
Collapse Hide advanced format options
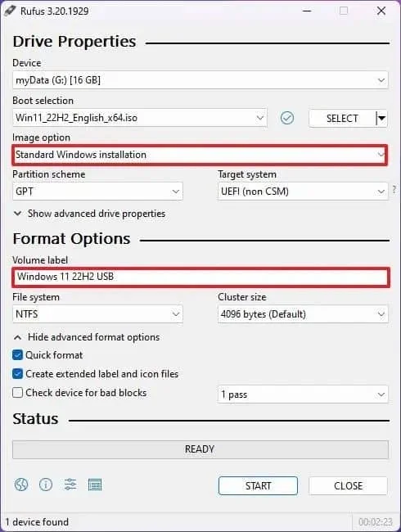pyautogui.click(x=87, y=337)
